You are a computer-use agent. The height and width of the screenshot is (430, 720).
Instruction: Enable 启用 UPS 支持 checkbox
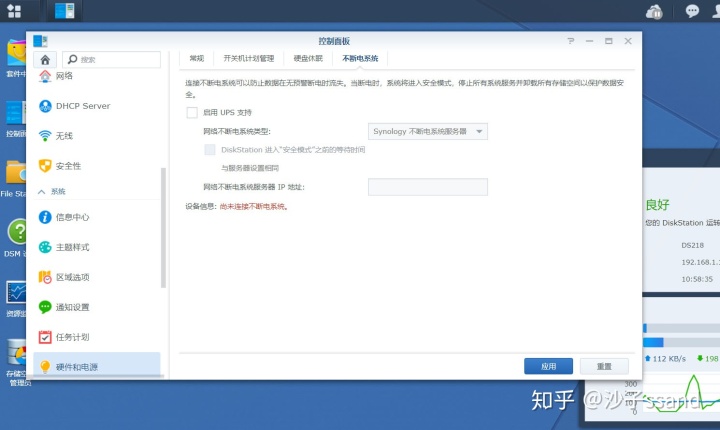pos(192,113)
